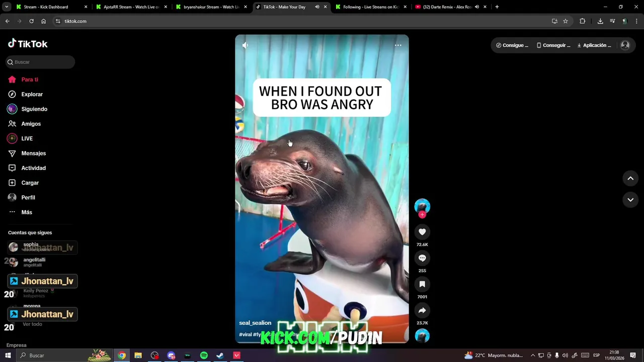
Task: Click Ver todo under followed accounts
Action: (32, 324)
